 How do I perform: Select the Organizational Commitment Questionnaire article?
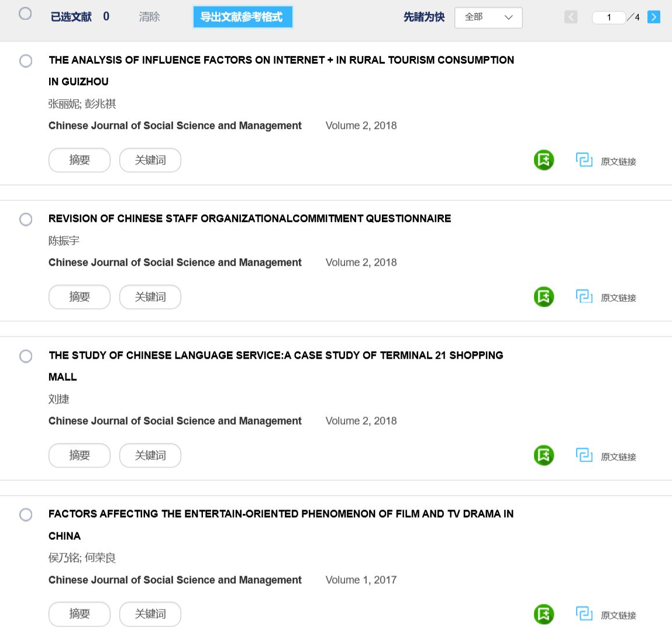click(x=26, y=219)
